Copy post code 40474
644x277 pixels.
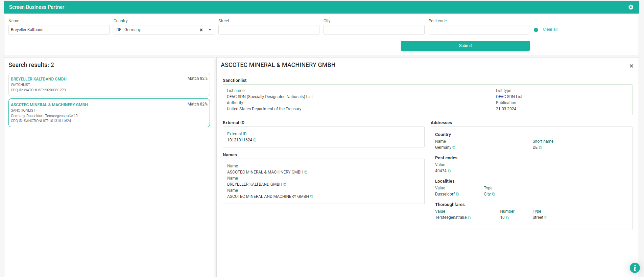[449, 171]
